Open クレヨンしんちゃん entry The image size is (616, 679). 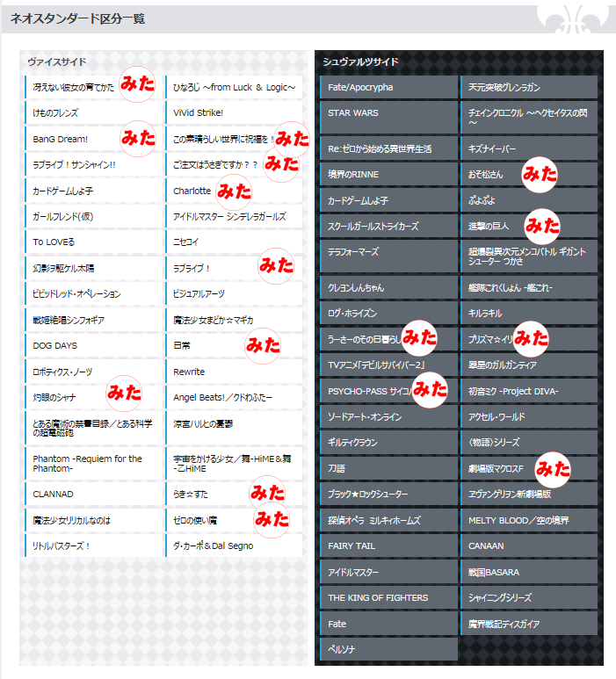pyautogui.click(x=389, y=287)
